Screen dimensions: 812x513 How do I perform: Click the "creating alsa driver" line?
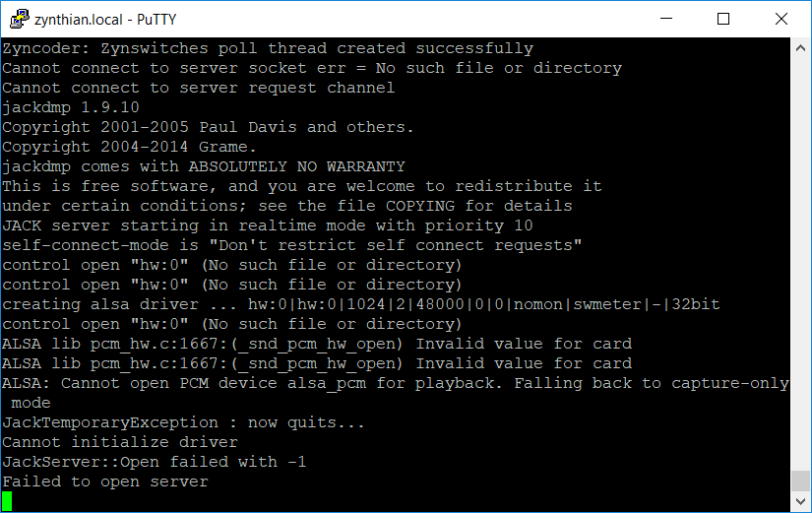point(361,304)
